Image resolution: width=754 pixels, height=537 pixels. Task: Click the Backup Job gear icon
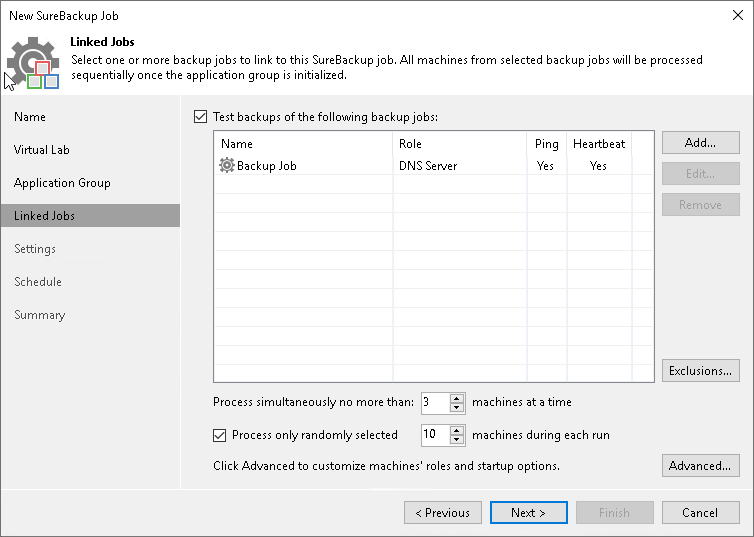point(226,165)
